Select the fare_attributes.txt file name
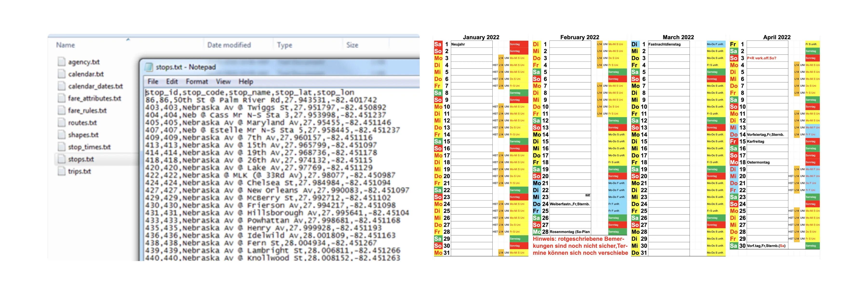The image size is (868, 295). point(94,98)
